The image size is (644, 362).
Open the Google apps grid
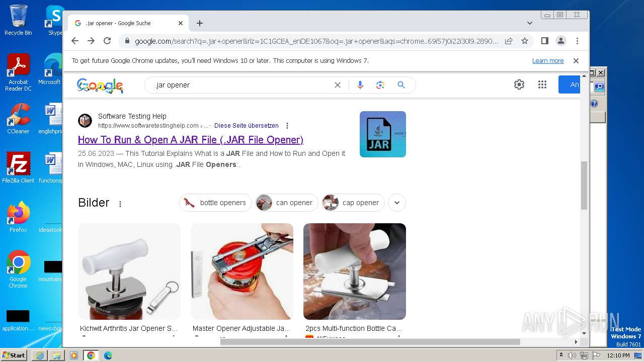(542, 84)
